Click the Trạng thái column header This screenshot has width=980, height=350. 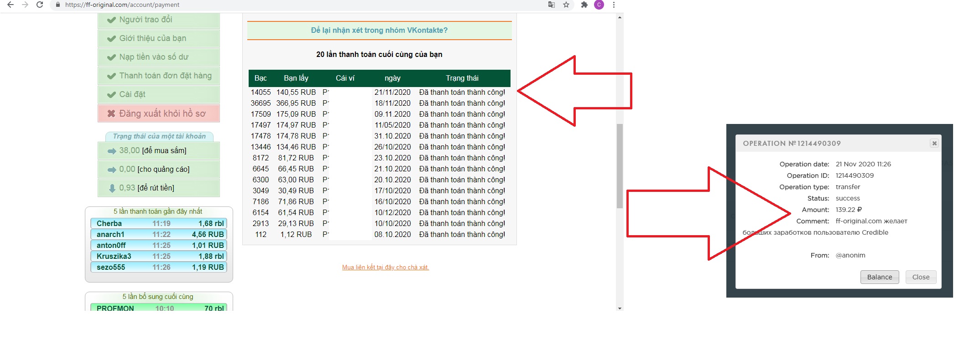[x=462, y=78]
